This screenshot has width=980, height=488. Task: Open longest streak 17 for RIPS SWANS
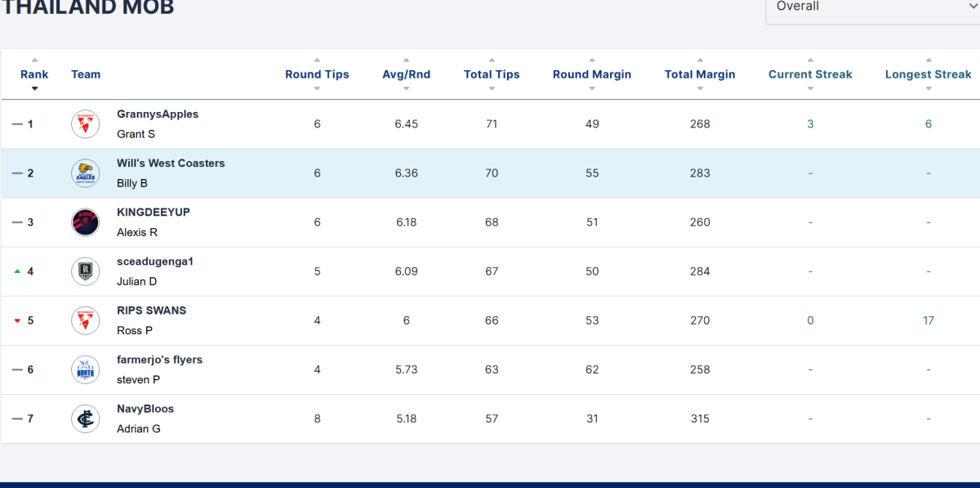[x=929, y=320]
